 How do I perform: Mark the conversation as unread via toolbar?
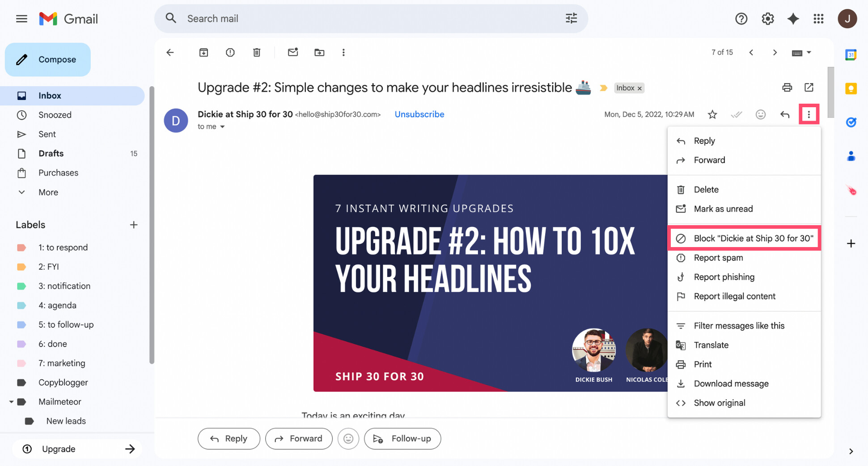pyautogui.click(x=293, y=52)
